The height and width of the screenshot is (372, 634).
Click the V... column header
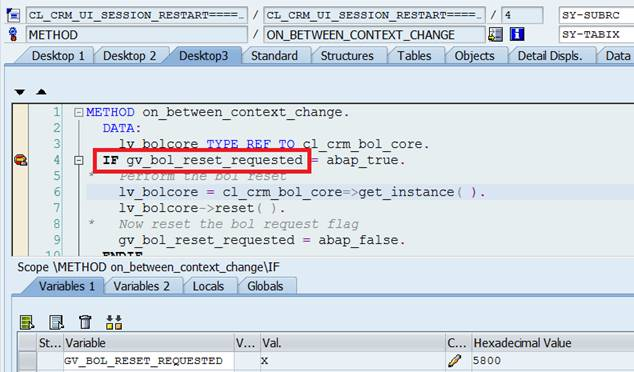pos(247,343)
